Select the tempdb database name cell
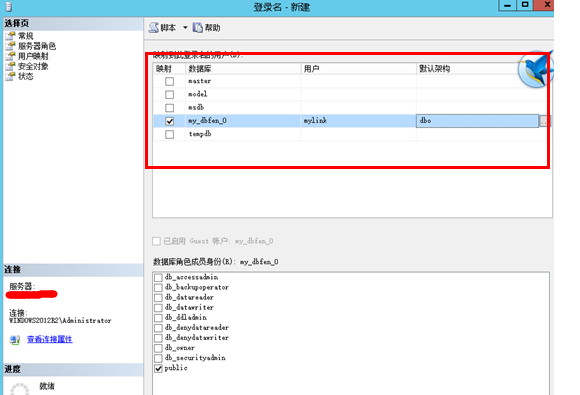The width and height of the screenshot is (580, 395). pos(243,134)
